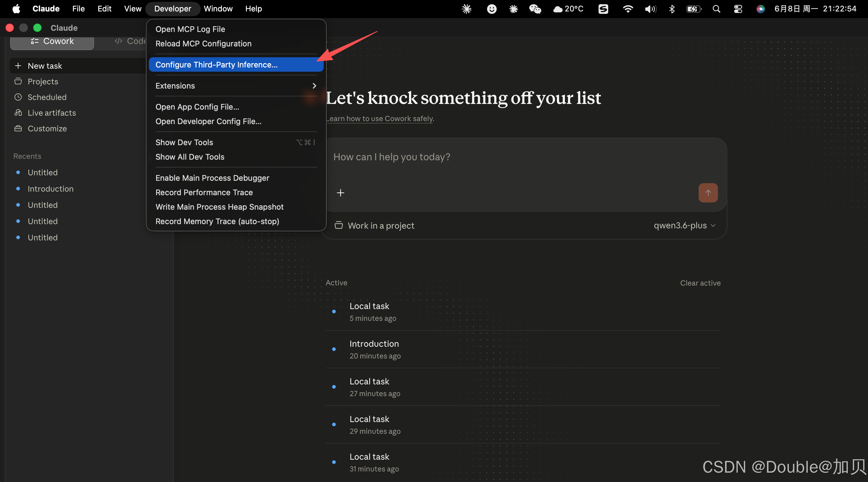Expand the Extensions submenu

(x=236, y=86)
